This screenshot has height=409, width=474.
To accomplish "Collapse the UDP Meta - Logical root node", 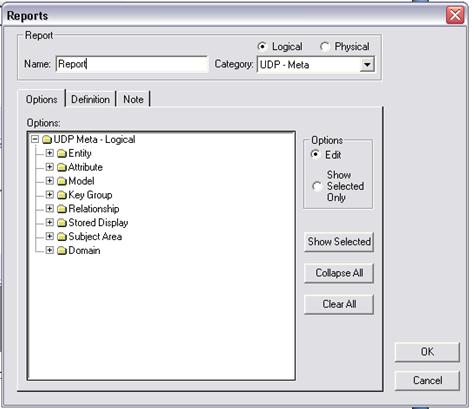I will coord(35,139).
